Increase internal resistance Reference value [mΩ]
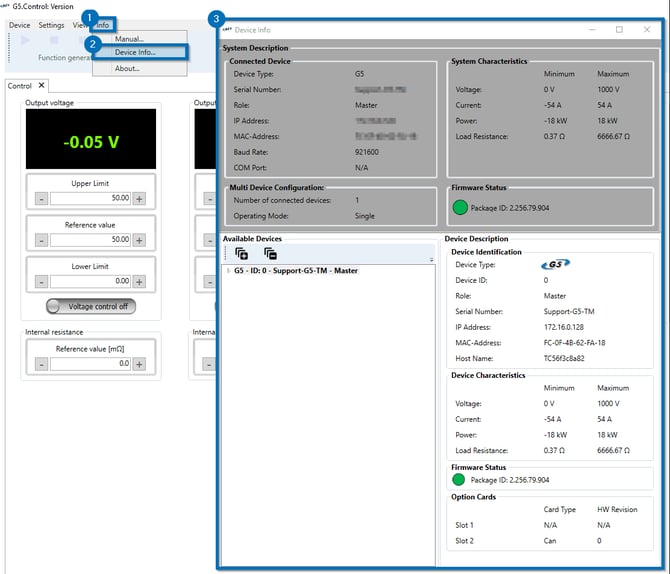The image size is (670, 574). (139, 364)
